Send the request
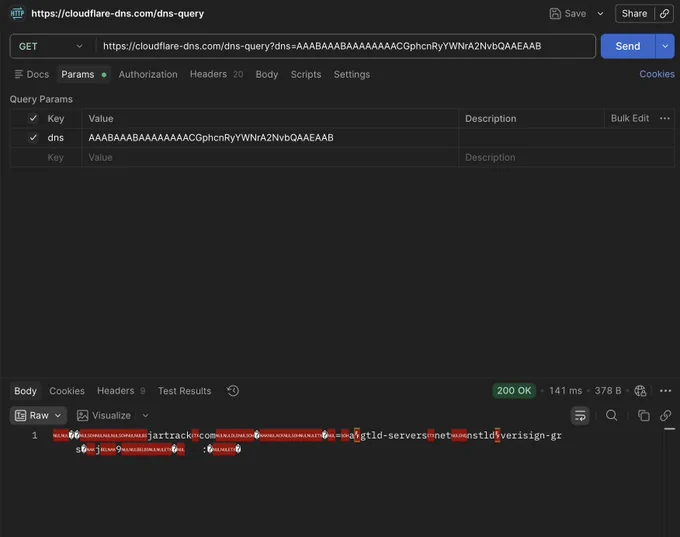 pos(628,46)
